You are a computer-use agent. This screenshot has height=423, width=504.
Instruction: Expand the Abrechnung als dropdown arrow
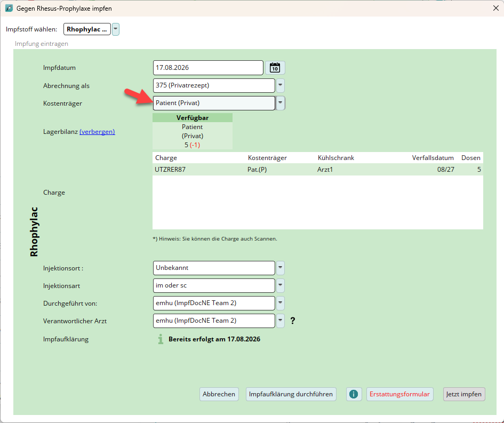coord(281,85)
